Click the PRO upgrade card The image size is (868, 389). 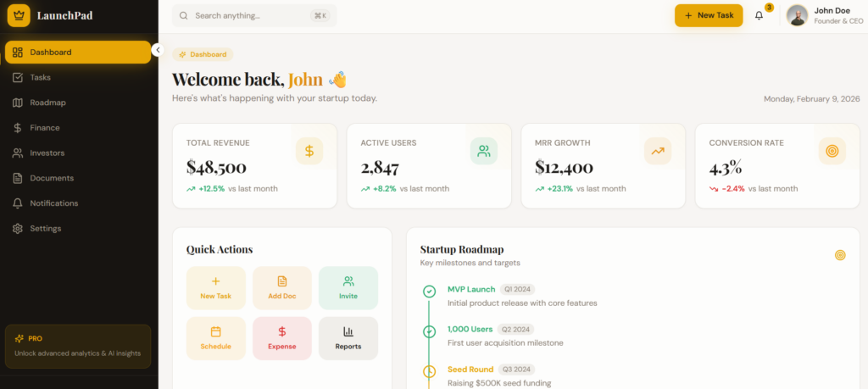[x=78, y=347]
